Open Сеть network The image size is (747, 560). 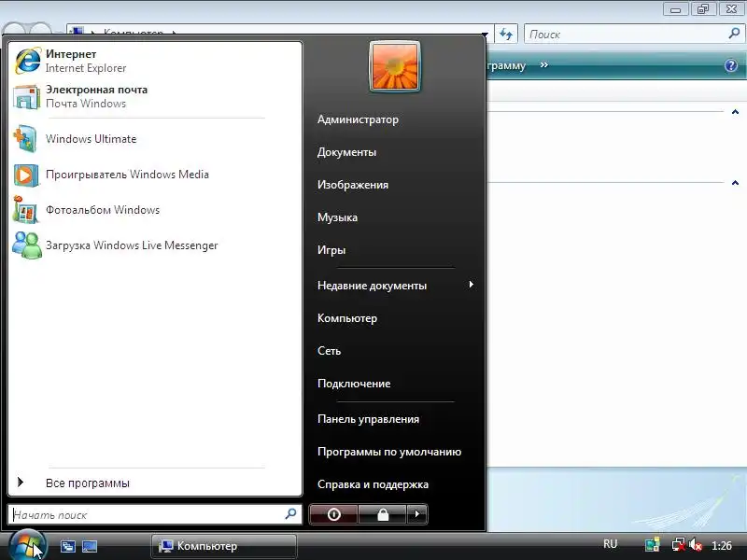(x=330, y=351)
